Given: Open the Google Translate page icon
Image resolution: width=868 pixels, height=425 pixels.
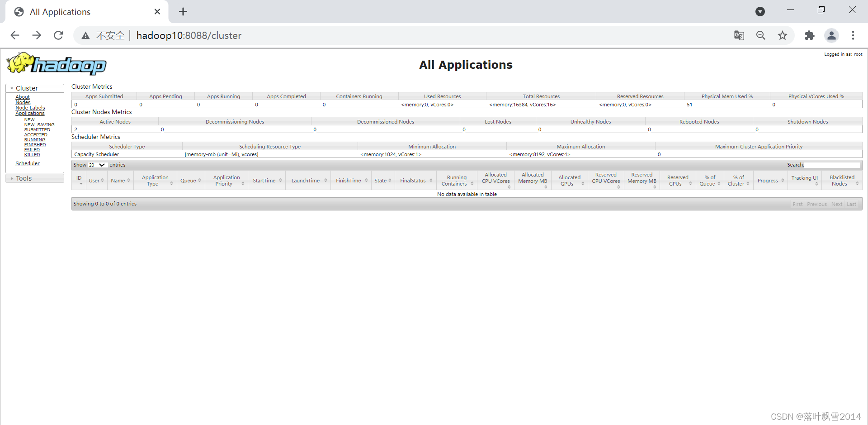Looking at the screenshot, I should [x=739, y=35].
